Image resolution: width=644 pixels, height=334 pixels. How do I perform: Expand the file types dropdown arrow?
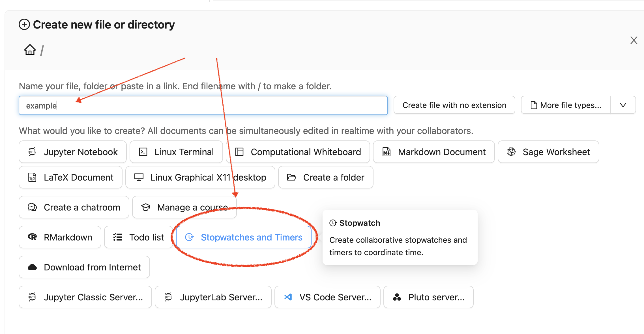pyautogui.click(x=623, y=105)
